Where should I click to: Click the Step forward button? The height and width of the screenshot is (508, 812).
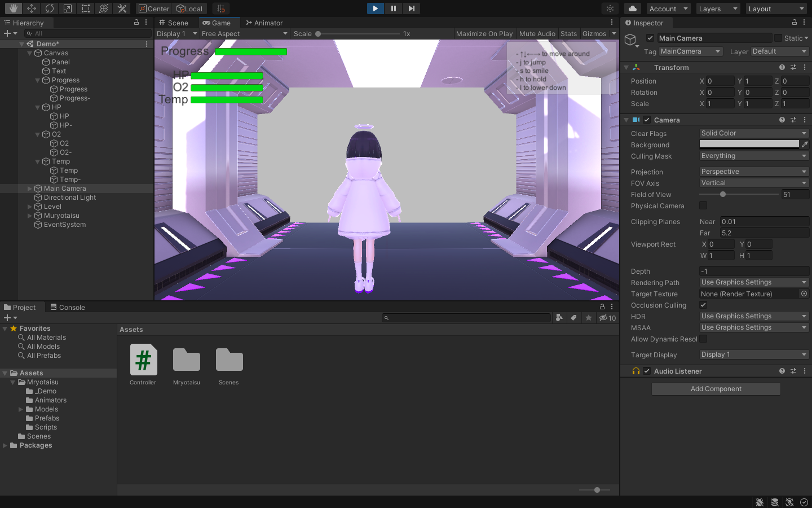[411, 8]
